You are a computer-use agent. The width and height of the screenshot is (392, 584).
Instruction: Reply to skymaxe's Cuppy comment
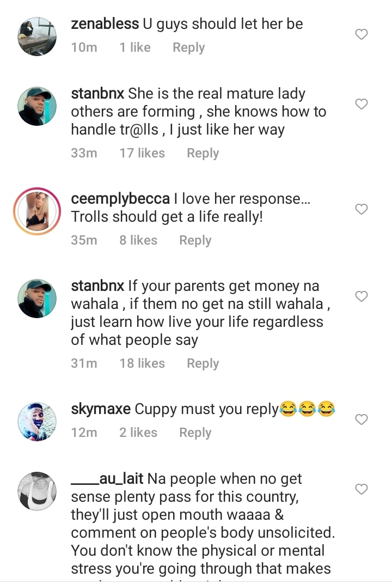pyautogui.click(x=195, y=433)
